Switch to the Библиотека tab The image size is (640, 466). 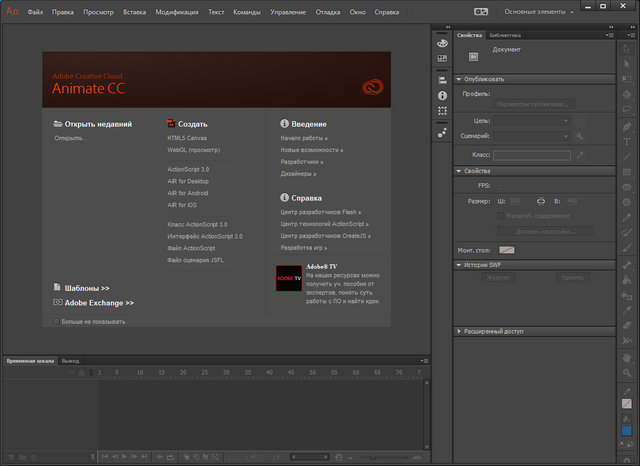pyautogui.click(x=504, y=35)
